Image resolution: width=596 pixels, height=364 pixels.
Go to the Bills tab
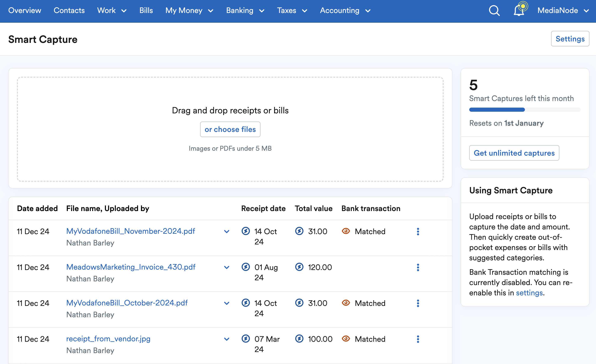tap(146, 10)
